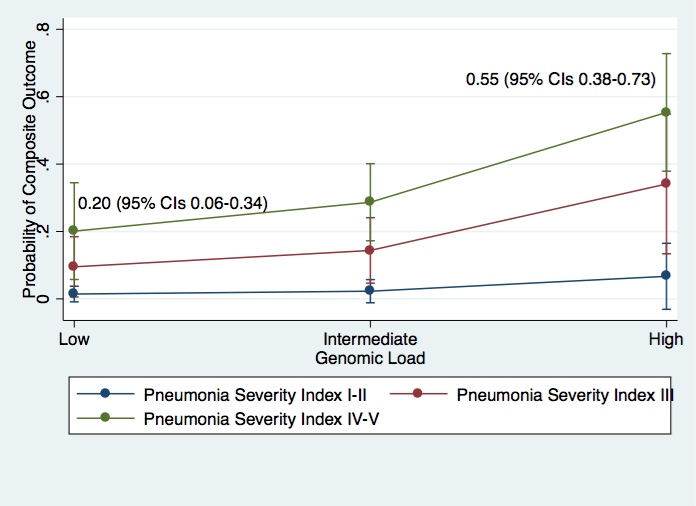Click the red data point at Intermediate genomic load
This screenshot has height=506, width=696.
point(370,250)
